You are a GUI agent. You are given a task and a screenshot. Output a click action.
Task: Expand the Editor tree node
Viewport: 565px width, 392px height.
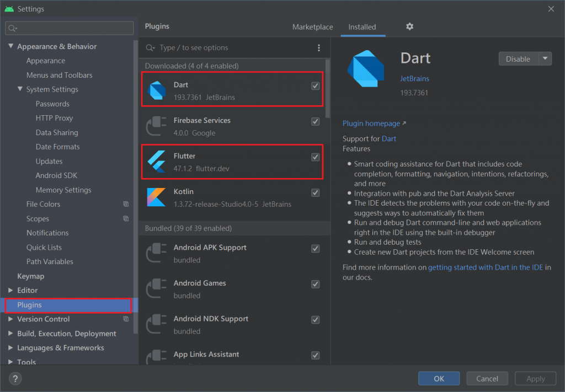click(x=11, y=290)
